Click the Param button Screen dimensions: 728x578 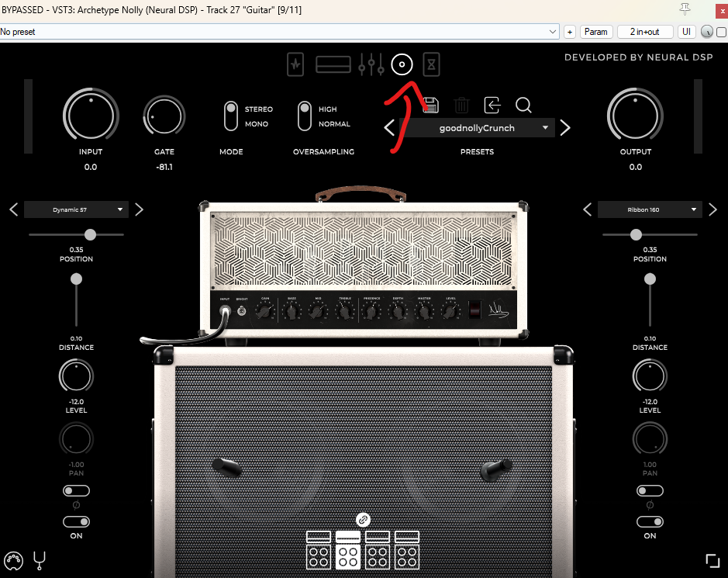click(595, 32)
